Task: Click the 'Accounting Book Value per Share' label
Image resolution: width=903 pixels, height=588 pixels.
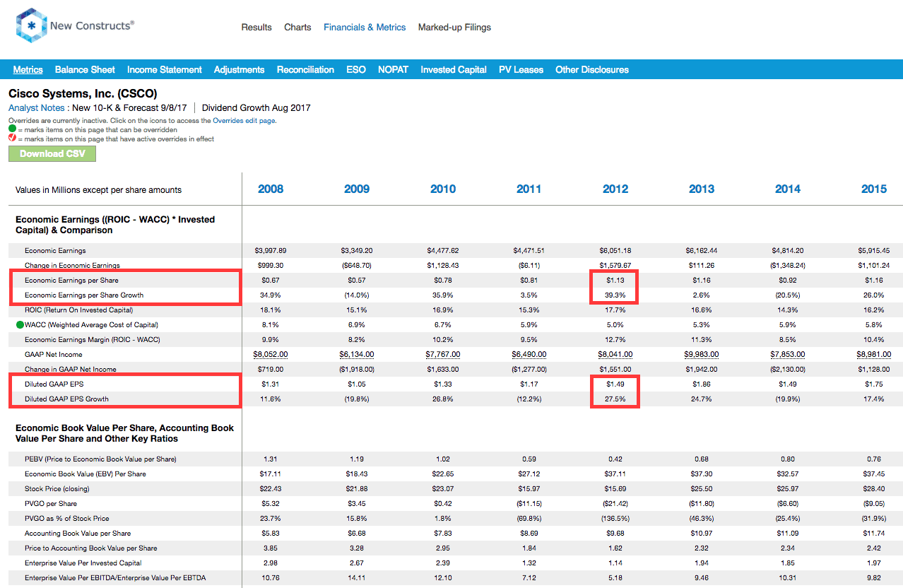Action: pyautogui.click(x=78, y=534)
